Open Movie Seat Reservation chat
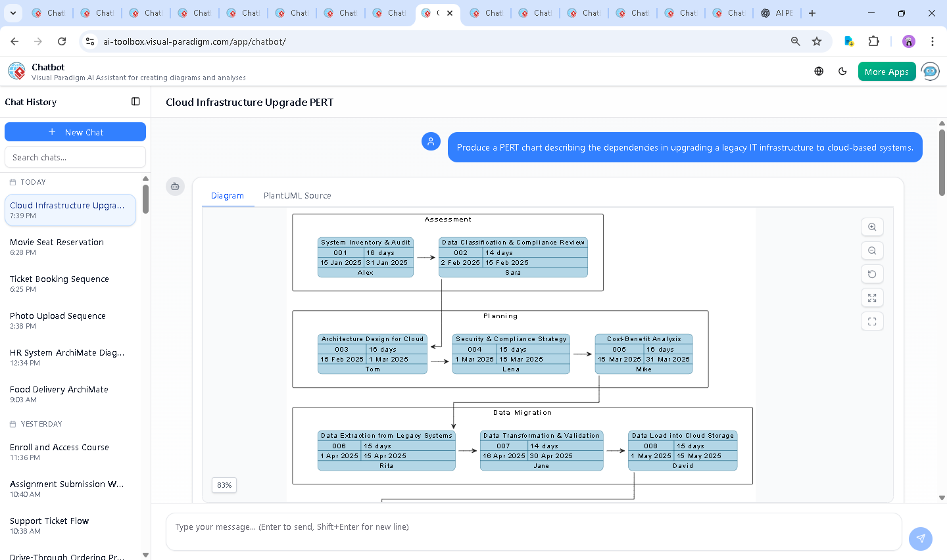 coord(57,246)
